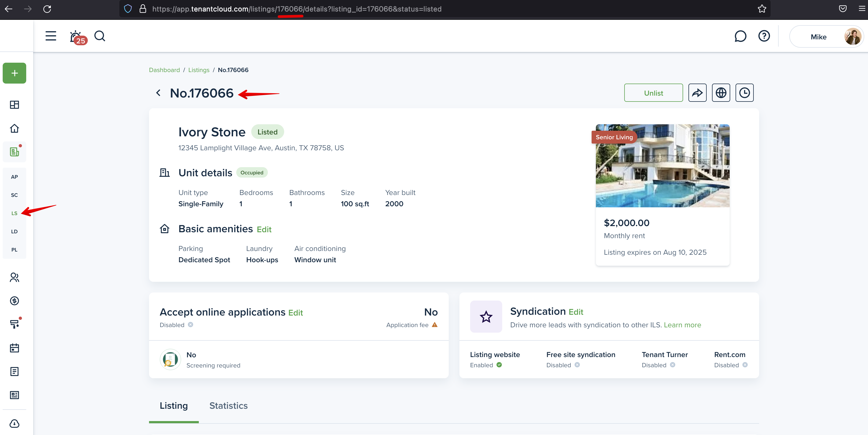
Task: Open the cloud download icon in sidebar
Action: (x=14, y=424)
